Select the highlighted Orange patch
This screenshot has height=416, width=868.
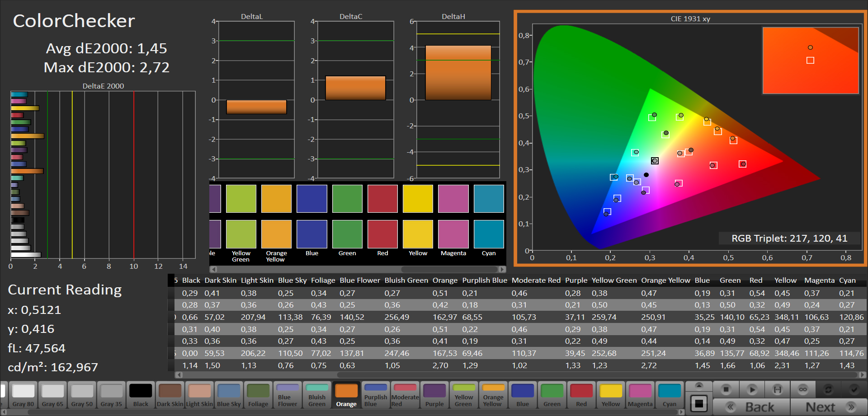(346, 395)
